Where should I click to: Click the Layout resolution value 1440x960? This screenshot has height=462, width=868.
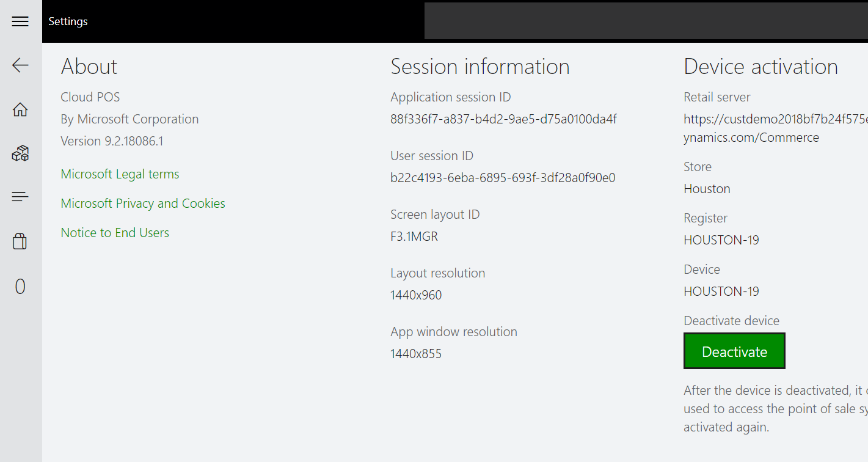coord(416,295)
